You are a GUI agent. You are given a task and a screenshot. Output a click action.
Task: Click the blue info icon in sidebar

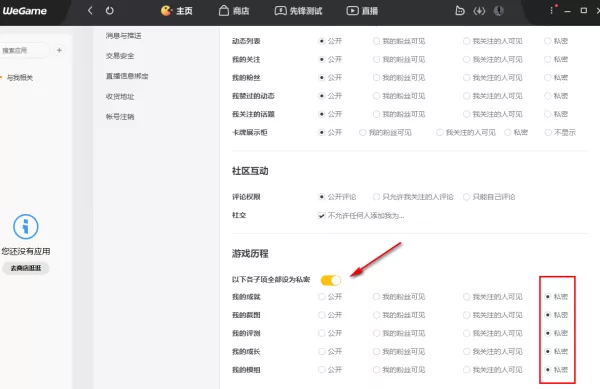[x=26, y=226]
